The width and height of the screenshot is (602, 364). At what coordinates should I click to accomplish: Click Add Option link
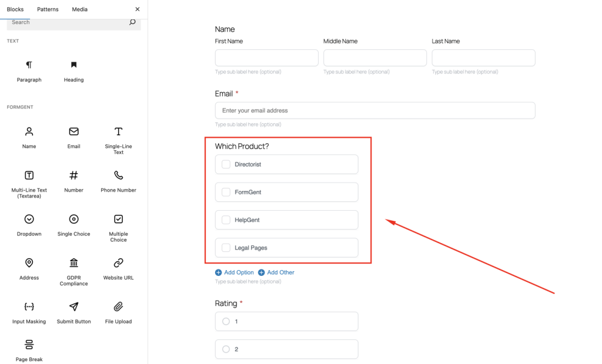point(235,272)
